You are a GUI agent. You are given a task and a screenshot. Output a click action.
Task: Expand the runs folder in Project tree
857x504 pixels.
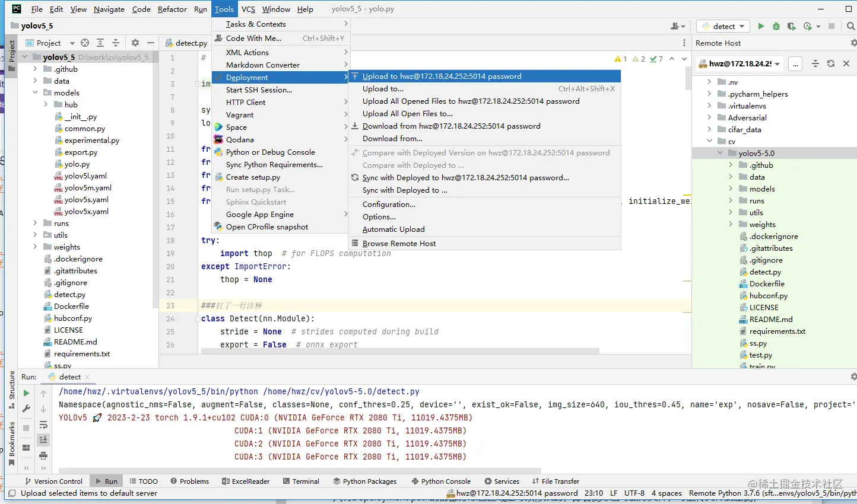tap(35, 223)
